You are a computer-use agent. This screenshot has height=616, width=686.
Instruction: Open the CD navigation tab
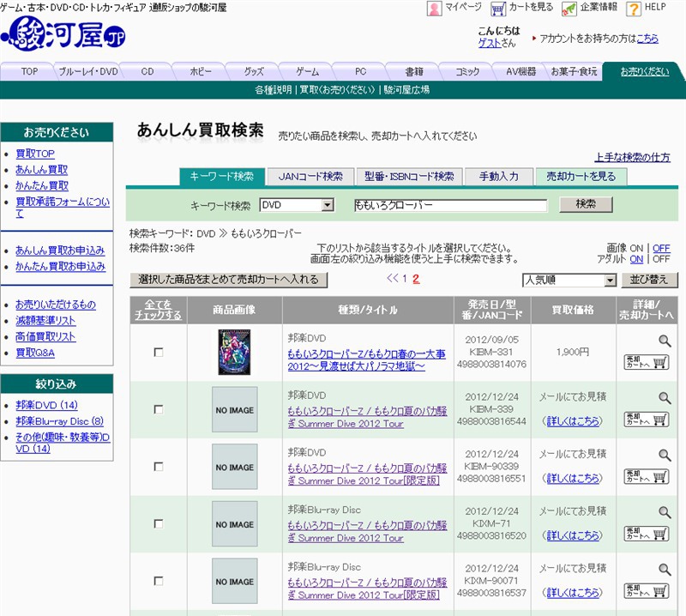tap(147, 71)
